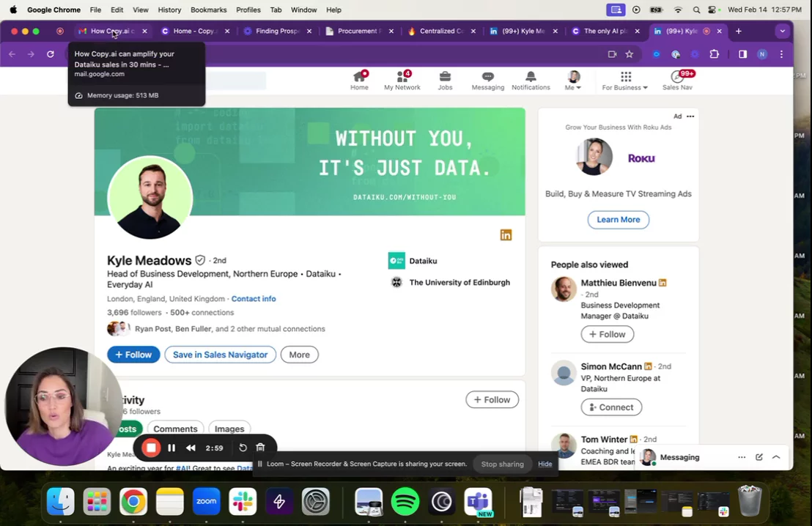Open Notifications bell icon

(x=531, y=77)
